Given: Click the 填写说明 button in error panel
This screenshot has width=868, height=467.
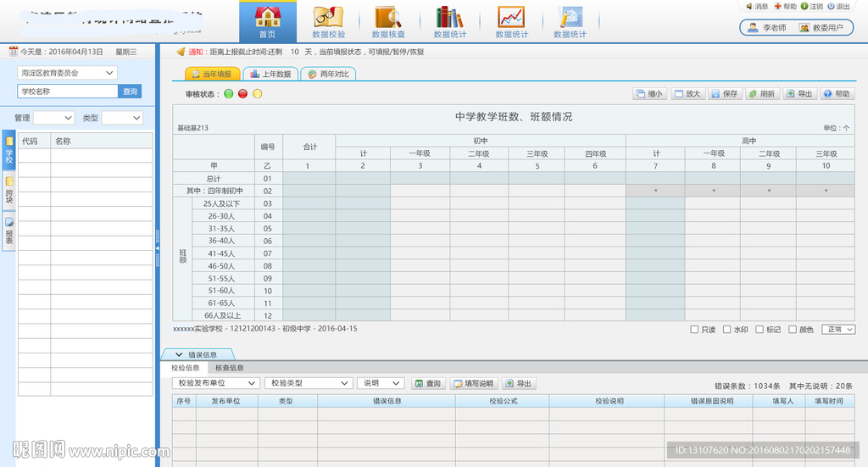Looking at the screenshot, I should tap(473, 384).
